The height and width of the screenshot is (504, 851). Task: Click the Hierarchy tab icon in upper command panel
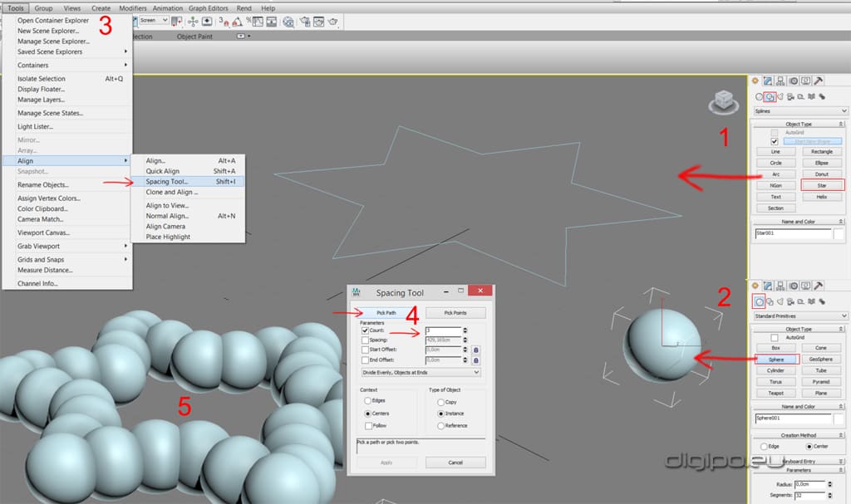781,81
